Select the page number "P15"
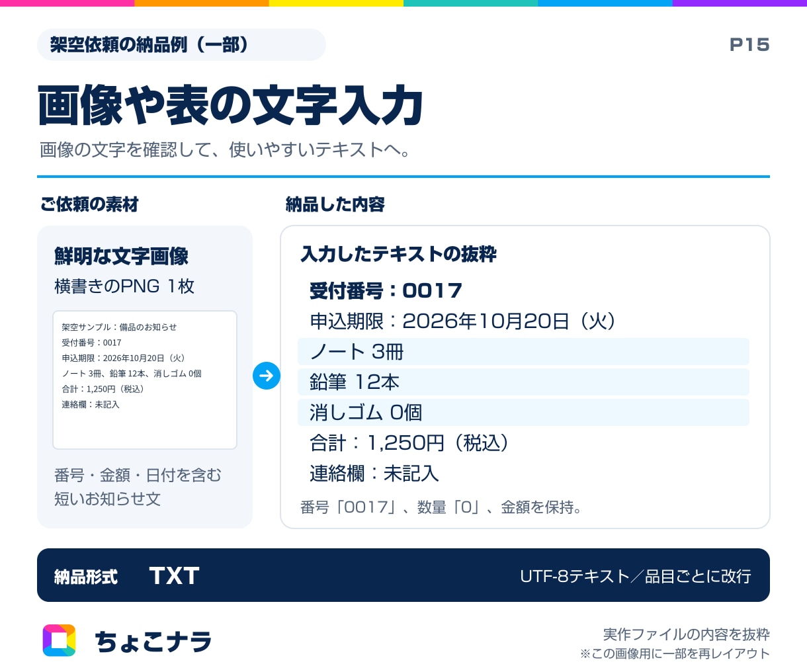807x672 pixels. tap(749, 45)
